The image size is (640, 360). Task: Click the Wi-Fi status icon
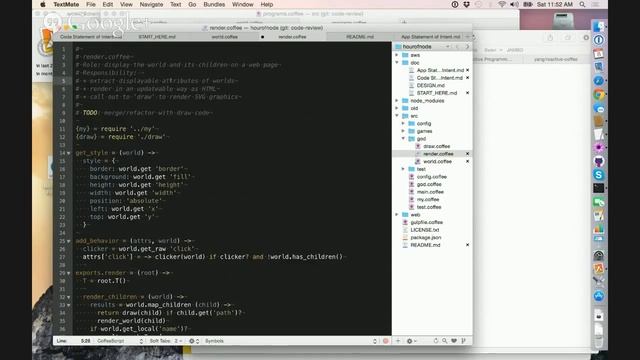502,4
